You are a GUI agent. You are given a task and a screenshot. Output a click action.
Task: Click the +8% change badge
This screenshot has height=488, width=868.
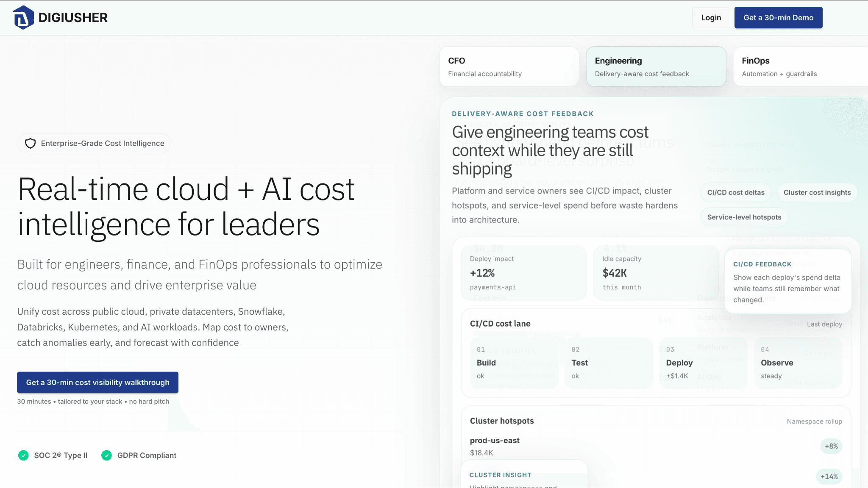831,446
